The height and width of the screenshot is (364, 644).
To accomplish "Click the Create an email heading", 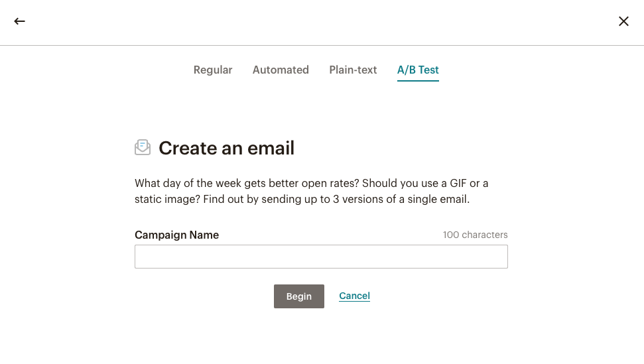I will pos(226,148).
